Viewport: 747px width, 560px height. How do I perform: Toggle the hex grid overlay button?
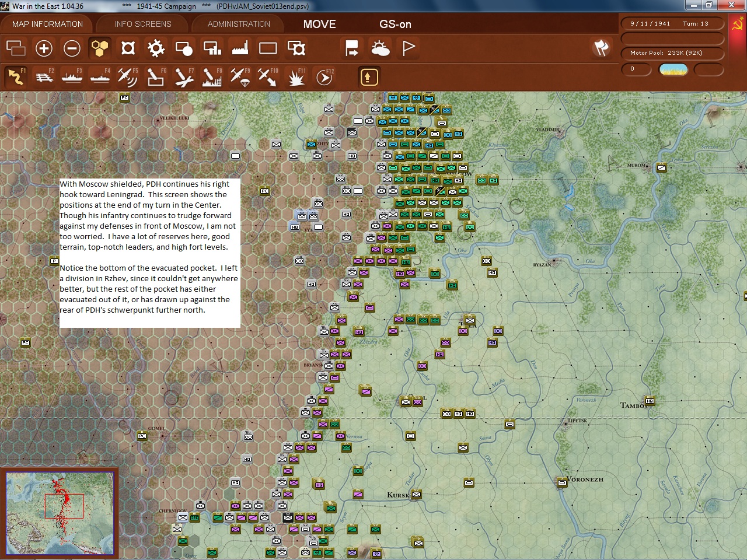point(100,48)
